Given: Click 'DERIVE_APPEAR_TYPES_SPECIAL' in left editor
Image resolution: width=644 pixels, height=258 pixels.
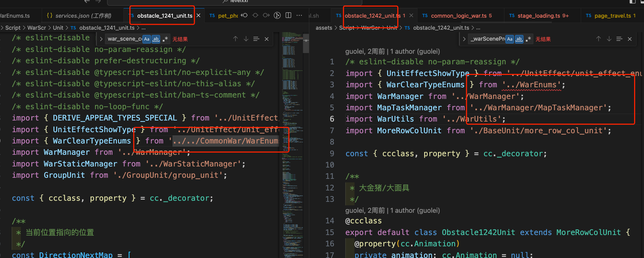Looking at the screenshot, I should [x=115, y=118].
